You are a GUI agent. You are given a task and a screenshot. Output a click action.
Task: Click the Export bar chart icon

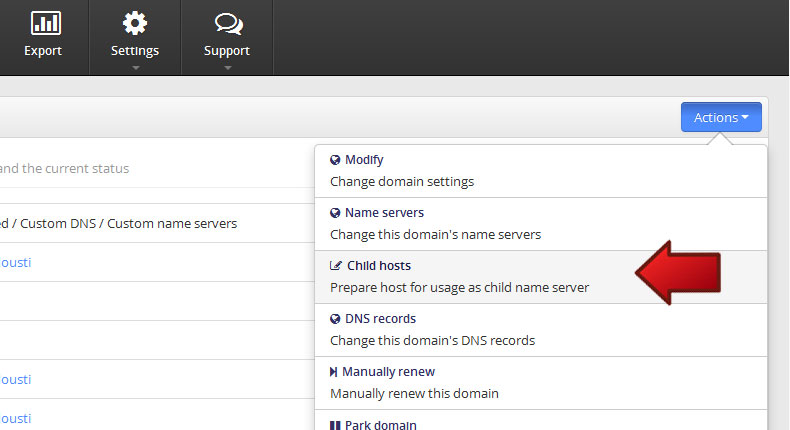tap(43, 23)
